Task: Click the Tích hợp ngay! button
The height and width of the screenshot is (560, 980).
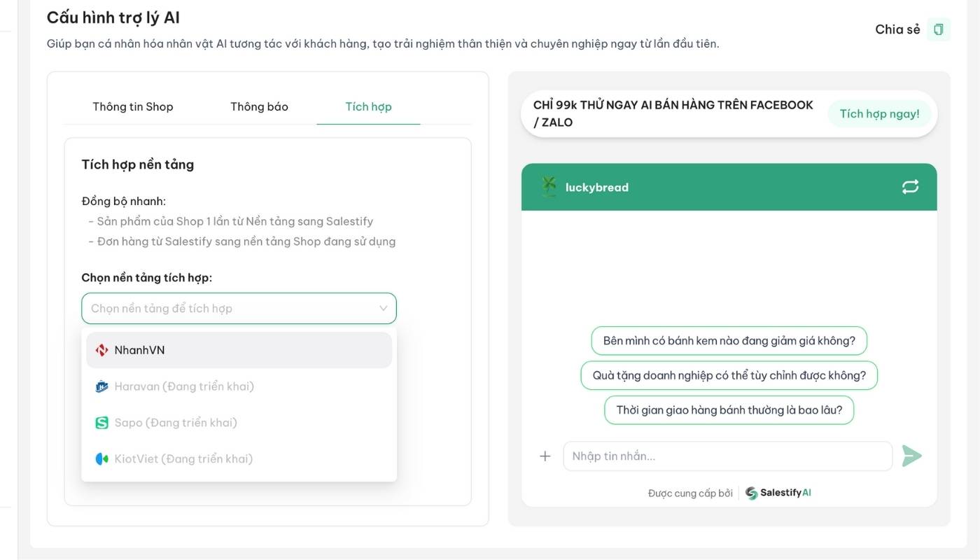Action: tap(880, 113)
